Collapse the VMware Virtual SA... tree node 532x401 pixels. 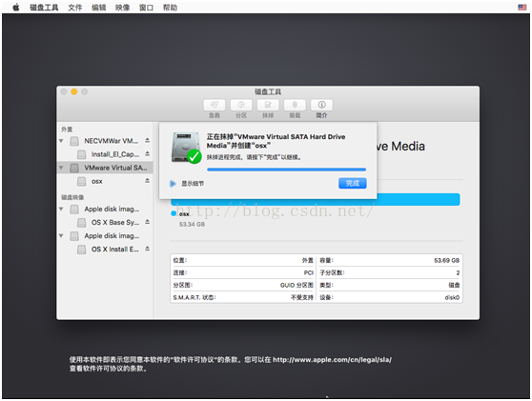point(61,168)
